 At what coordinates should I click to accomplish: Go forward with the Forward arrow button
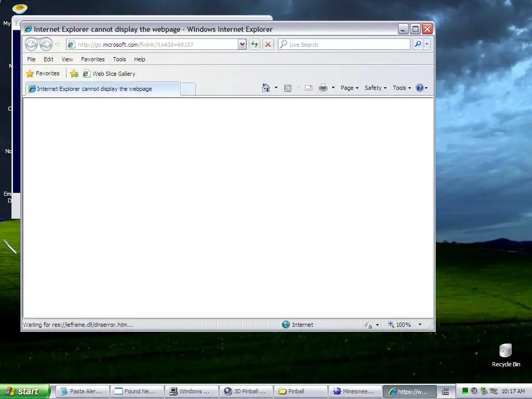click(46, 44)
